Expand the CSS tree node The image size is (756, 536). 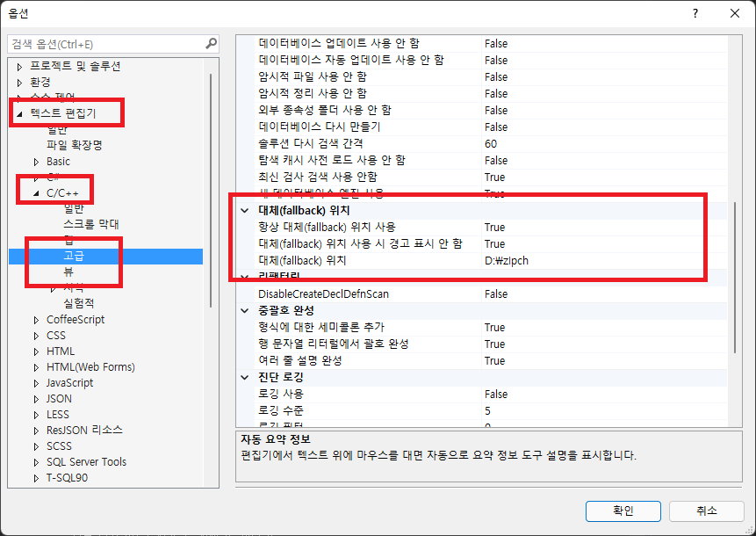coord(36,336)
